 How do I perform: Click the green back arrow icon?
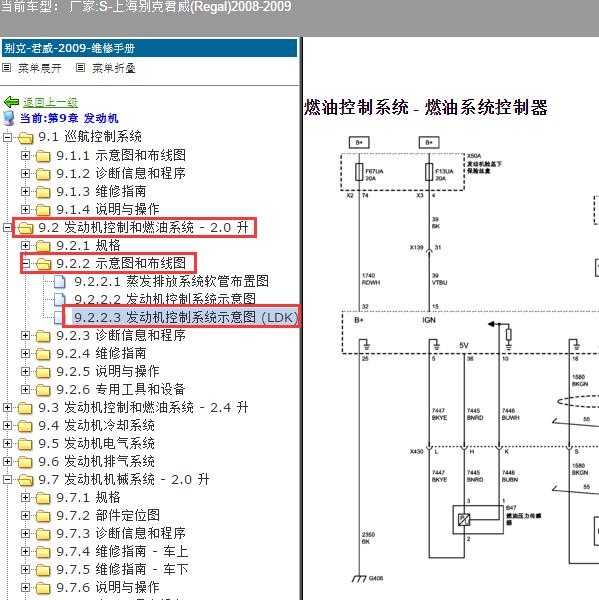11,102
